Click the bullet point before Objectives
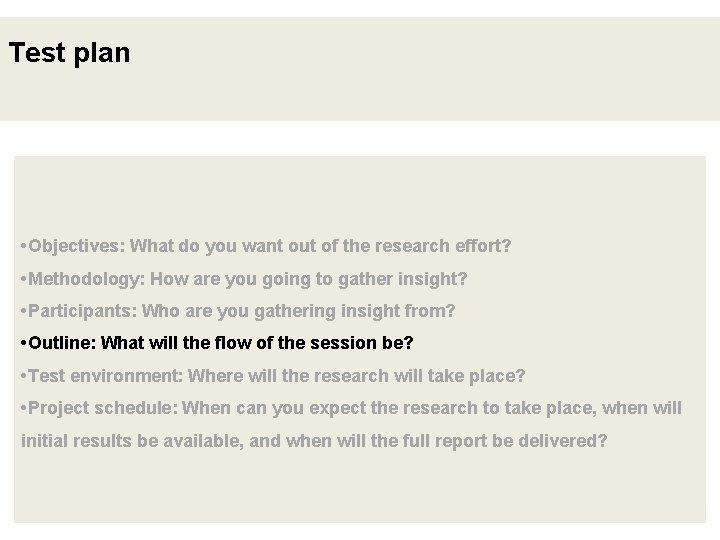The height and width of the screenshot is (540, 720). 23,245
